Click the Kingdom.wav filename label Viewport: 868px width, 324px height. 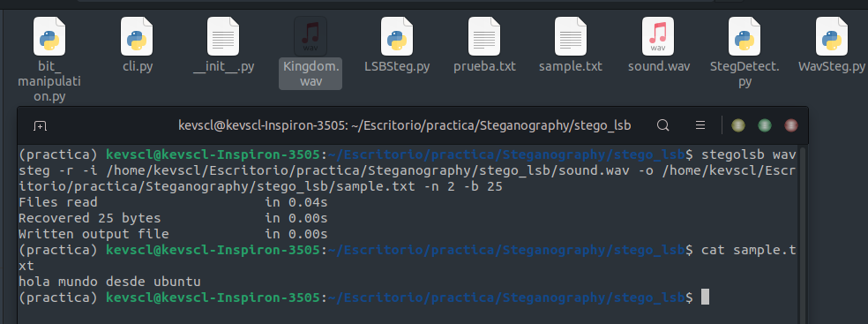click(x=311, y=73)
